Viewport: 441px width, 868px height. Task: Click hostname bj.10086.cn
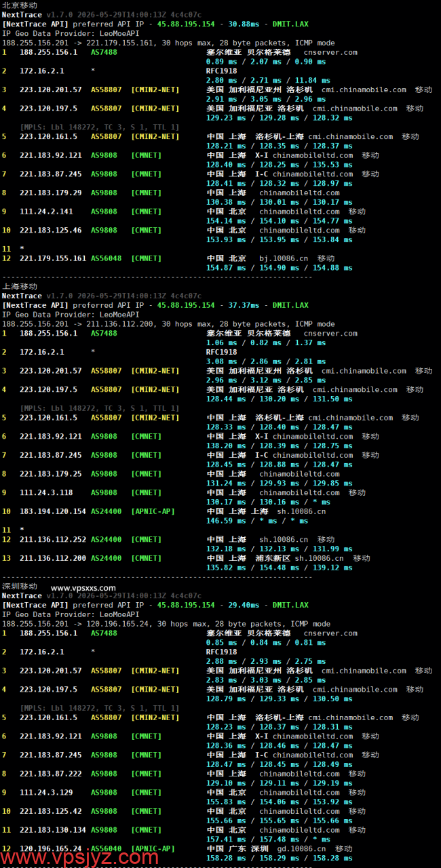[x=284, y=258]
